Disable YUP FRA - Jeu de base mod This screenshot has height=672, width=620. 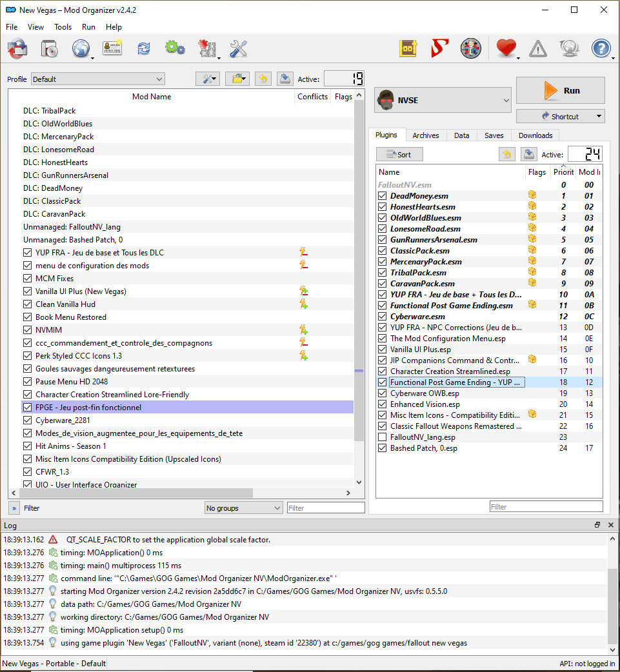tap(28, 252)
